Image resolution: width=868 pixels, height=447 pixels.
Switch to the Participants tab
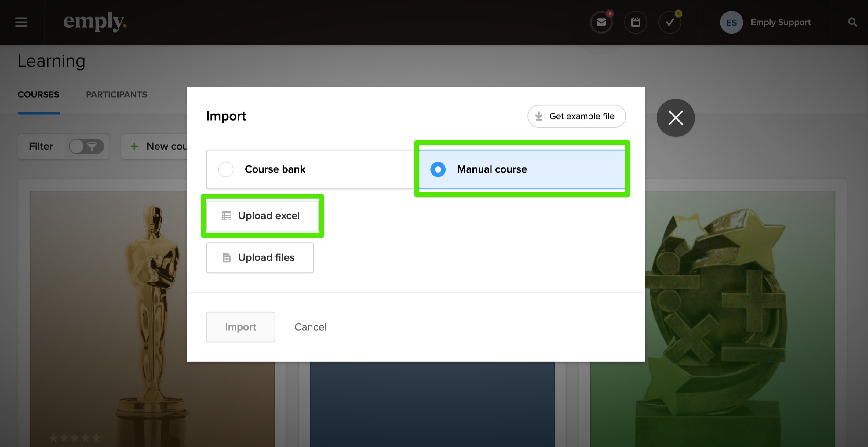(117, 95)
